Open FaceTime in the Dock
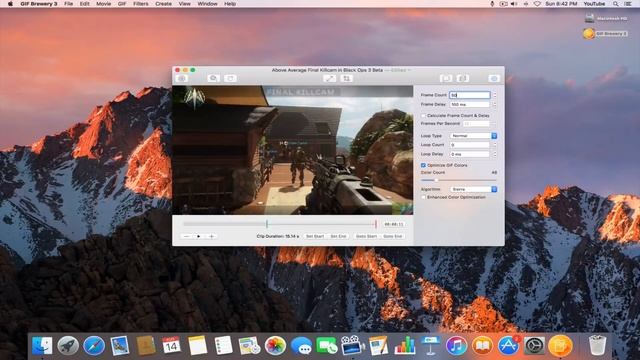640x360 pixels. click(327, 346)
